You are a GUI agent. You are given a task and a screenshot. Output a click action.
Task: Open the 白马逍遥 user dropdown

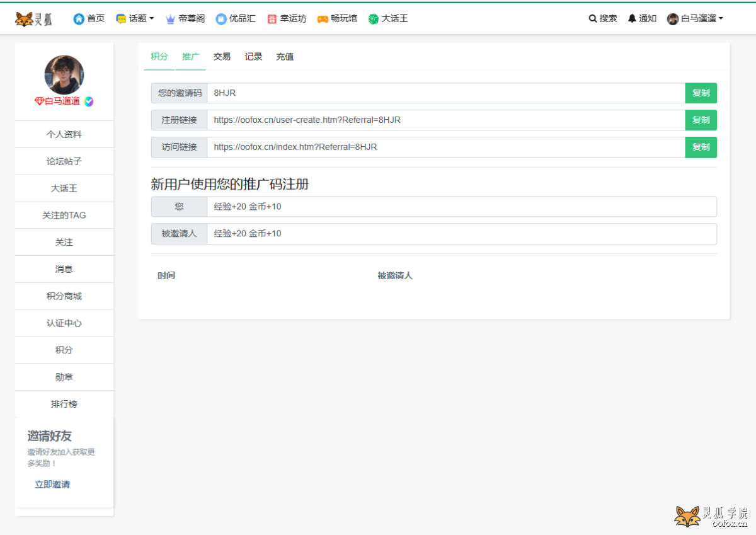pyautogui.click(x=695, y=19)
